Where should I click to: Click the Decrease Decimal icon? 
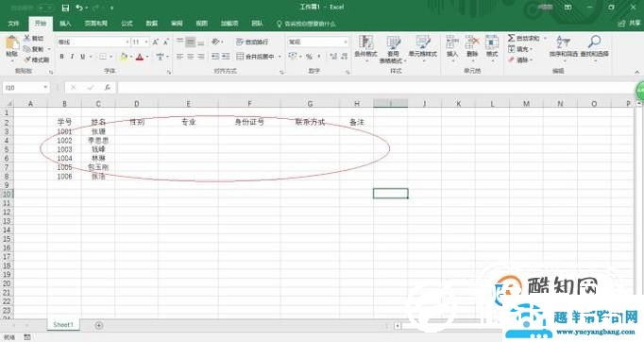click(344, 57)
